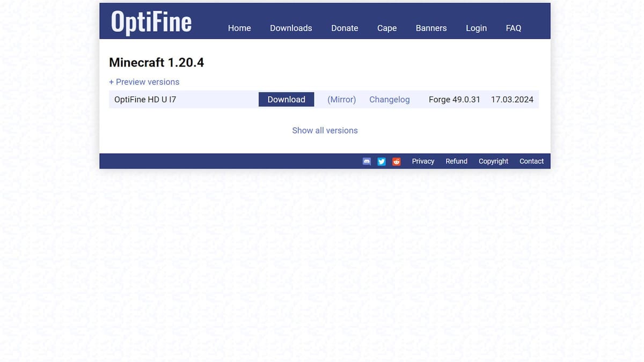Open the Twitter icon link
The image size is (644, 362).
pos(382,161)
